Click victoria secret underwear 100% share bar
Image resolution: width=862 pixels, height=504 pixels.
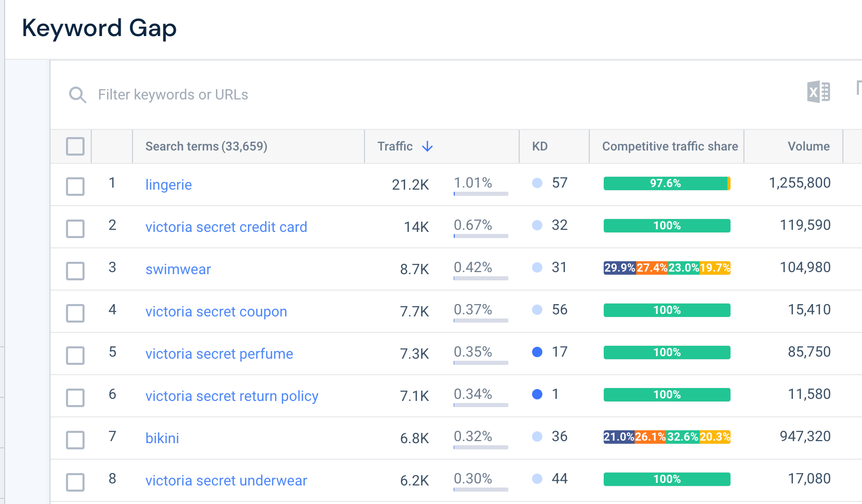coord(667,479)
